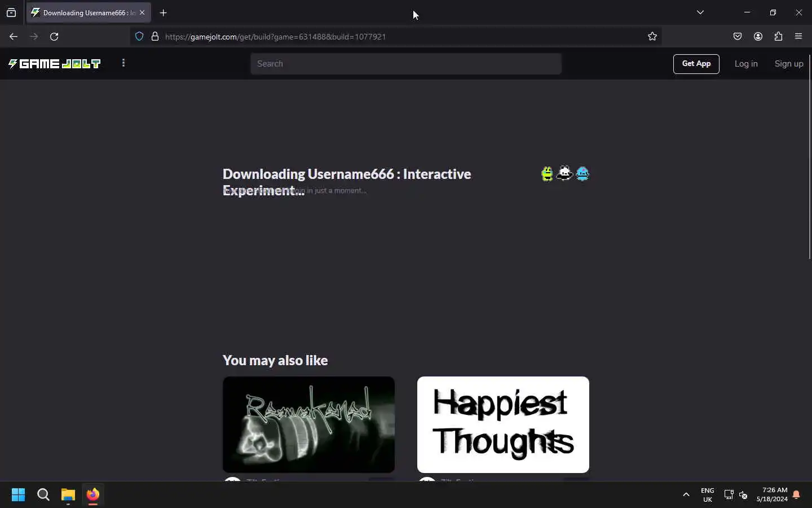
Task: Open the Log in link
Action: point(746,64)
